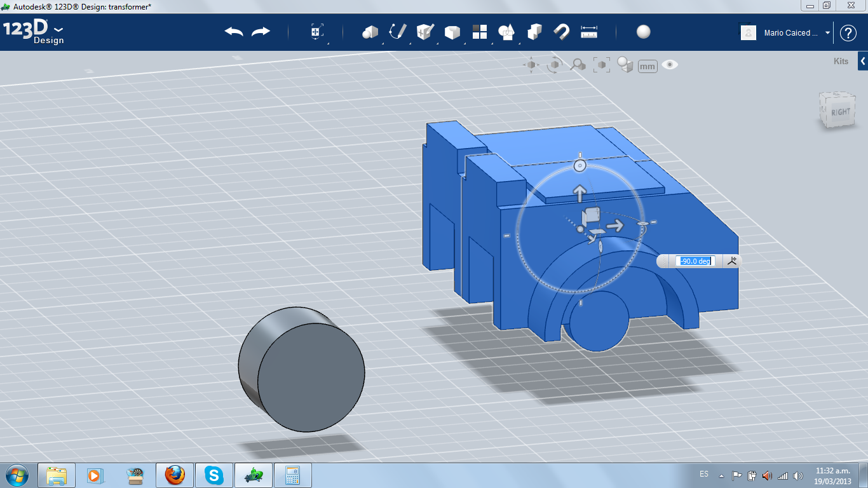Viewport: 868px width, 488px height.
Task: Click the icon beside the angle field
Action: [731, 261]
